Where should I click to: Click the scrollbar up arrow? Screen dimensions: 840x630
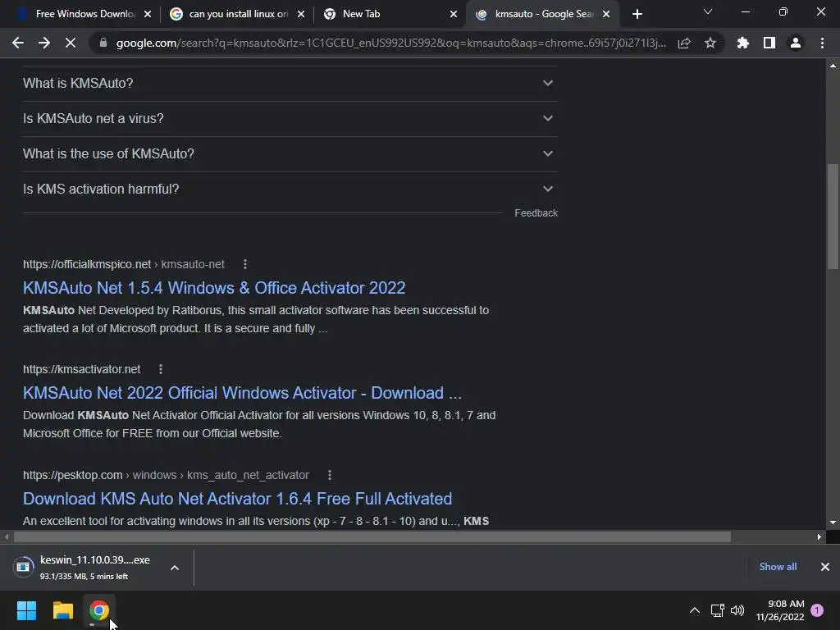(x=833, y=66)
